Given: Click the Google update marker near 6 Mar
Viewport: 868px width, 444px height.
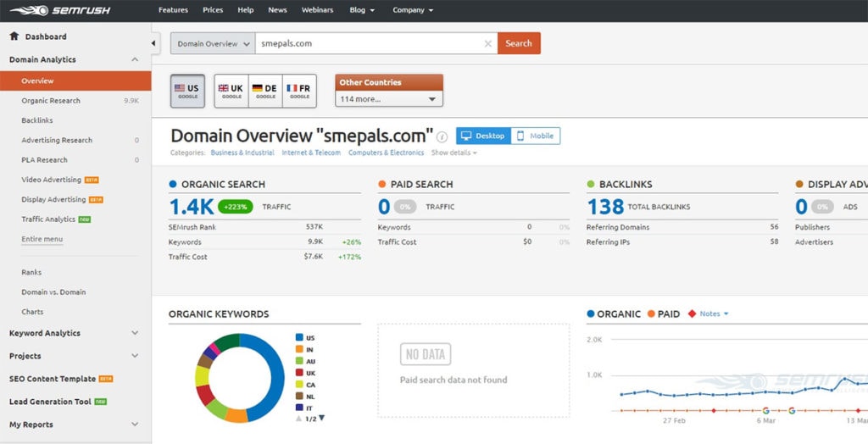Looking at the screenshot, I should (766, 411).
